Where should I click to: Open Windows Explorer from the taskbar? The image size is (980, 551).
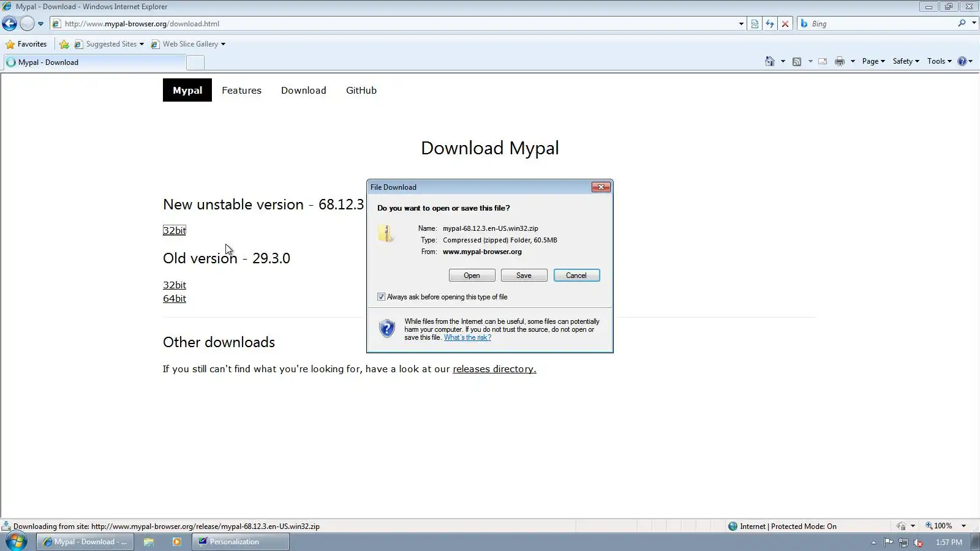[149, 542]
